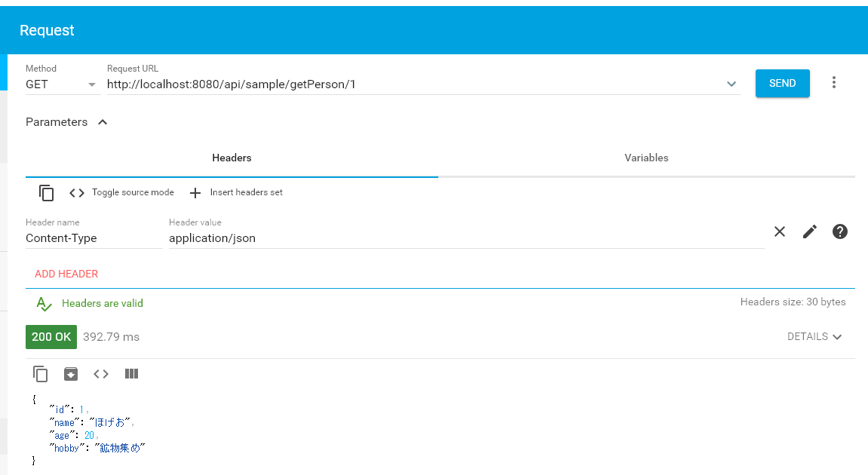Viewport: 868px width, 475px height.
Task: Click the Headers size: 30 bytes text
Action: (793, 302)
